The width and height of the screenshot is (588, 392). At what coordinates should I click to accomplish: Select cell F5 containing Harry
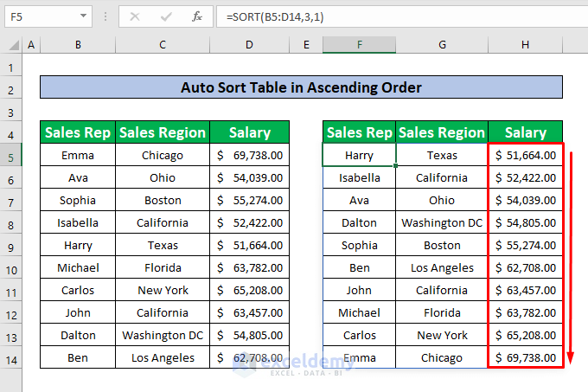click(x=359, y=155)
